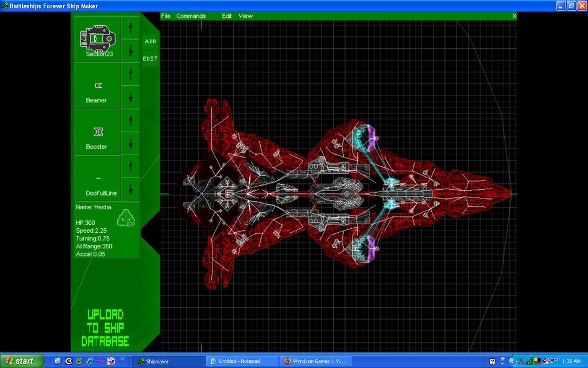588x368 pixels.
Task: Click the HP:300 stat
Action: (86, 223)
